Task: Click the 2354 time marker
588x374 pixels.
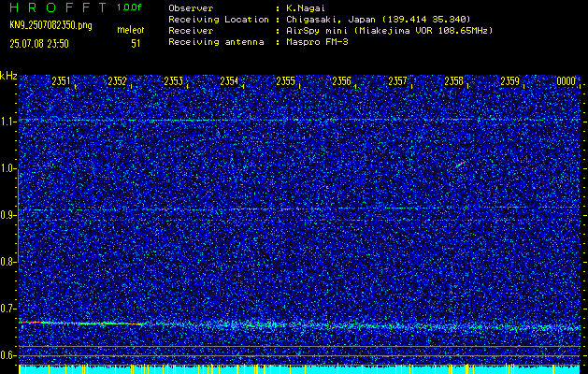Action: point(229,81)
